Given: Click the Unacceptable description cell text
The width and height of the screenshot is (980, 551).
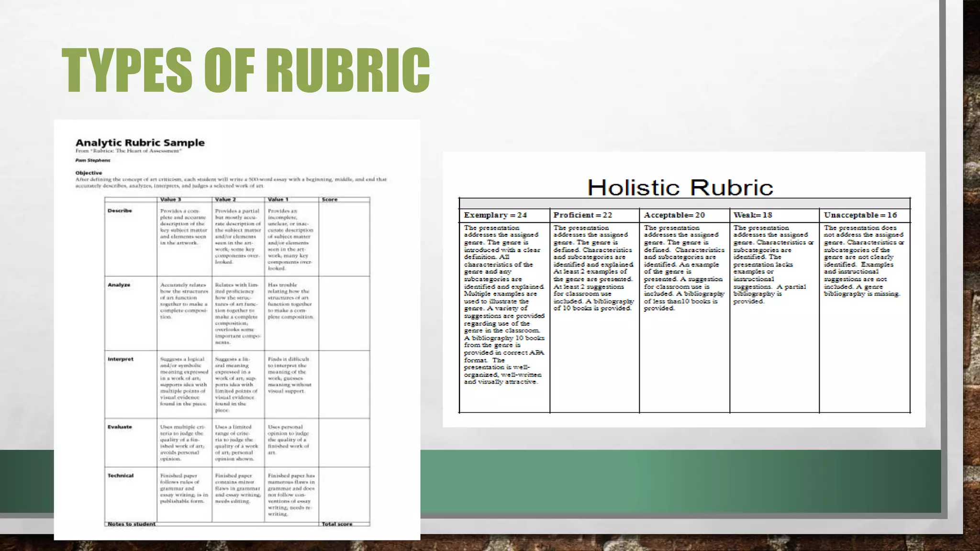Looking at the screenshot, I should 864,261.
